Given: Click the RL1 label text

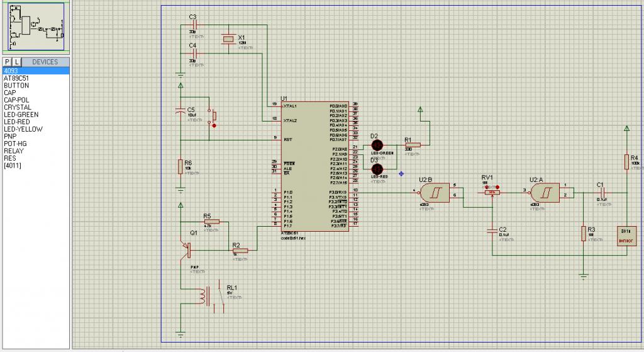Looking at the screenshot, I should 231,288.
